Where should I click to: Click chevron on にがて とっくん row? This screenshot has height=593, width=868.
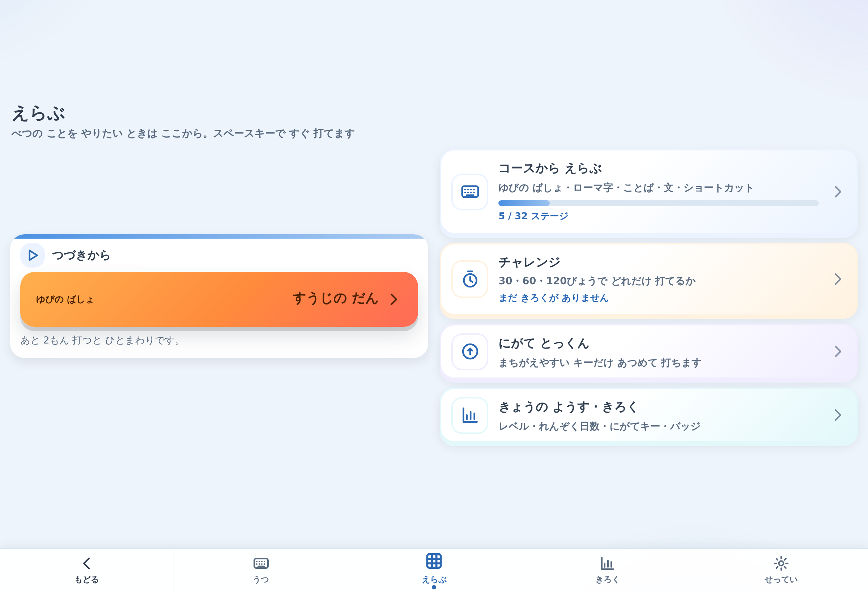coord(838,351)
